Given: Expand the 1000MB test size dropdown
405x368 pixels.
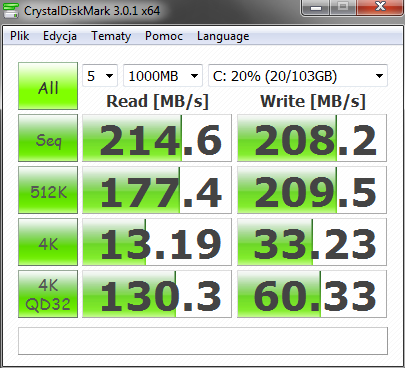Looking at the screenshot, I should [x=163, y=76].
